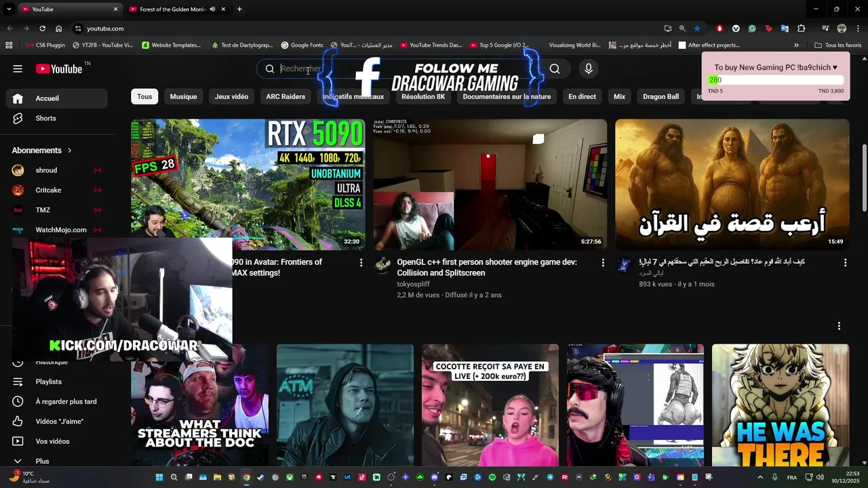Open the OpenGL first person shooter thumbnail
Screen dimensions: 868x488
490,184
